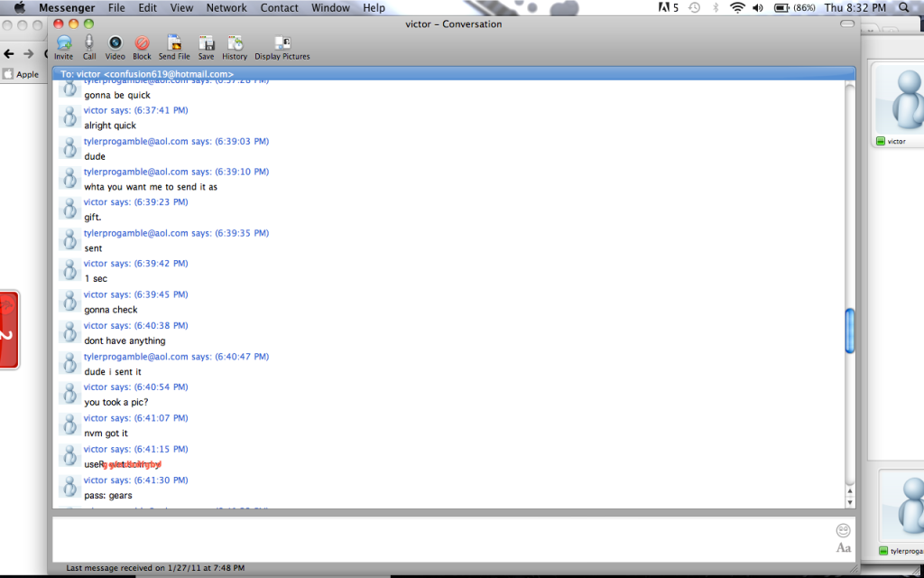Click victor's display picture in side panel
The height and width of the screenshot is (578, 924).
[x=900, y=99]
